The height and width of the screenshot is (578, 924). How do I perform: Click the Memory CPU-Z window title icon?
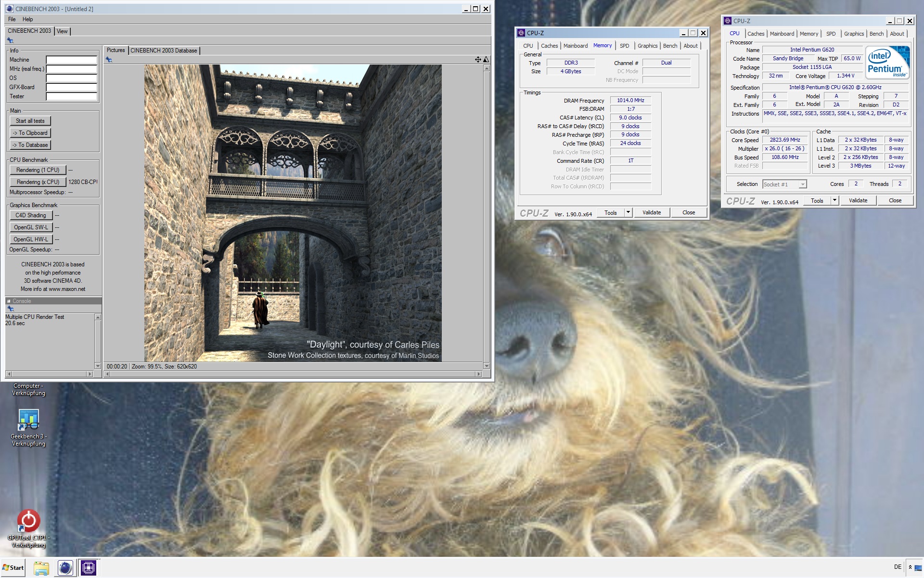click(x=521, y=33)
